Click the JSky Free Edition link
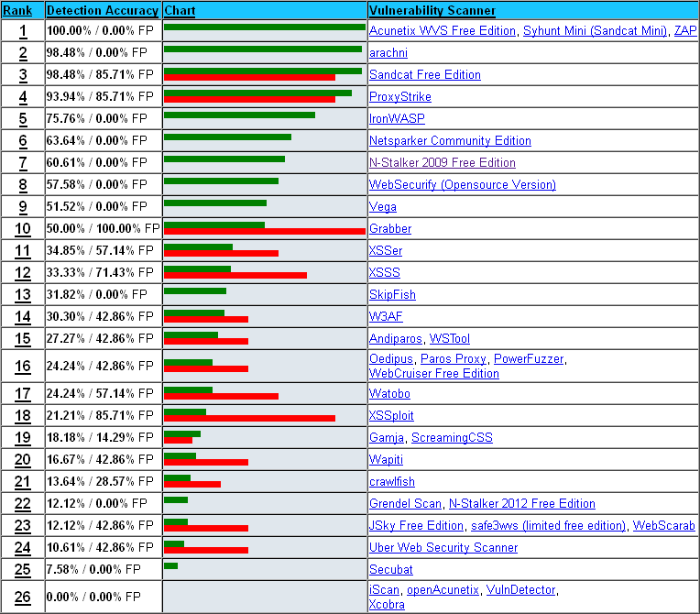 [x=416, y=526]
